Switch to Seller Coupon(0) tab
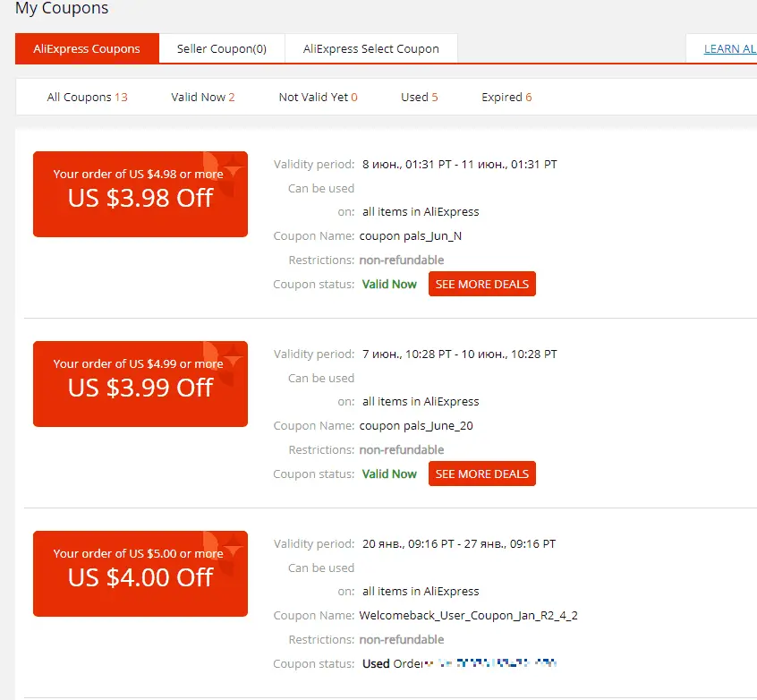The height and width of the screenshot is (700, 757). coord(222,48)
